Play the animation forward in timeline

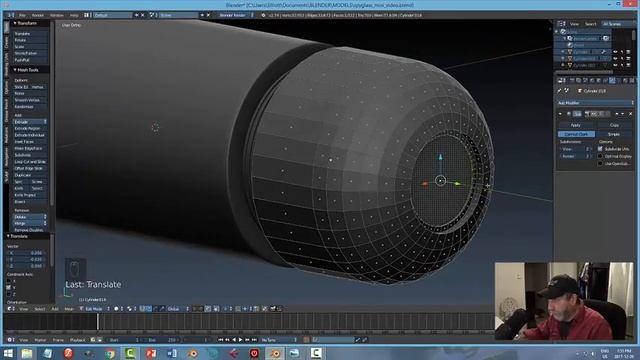pos(240,340)
